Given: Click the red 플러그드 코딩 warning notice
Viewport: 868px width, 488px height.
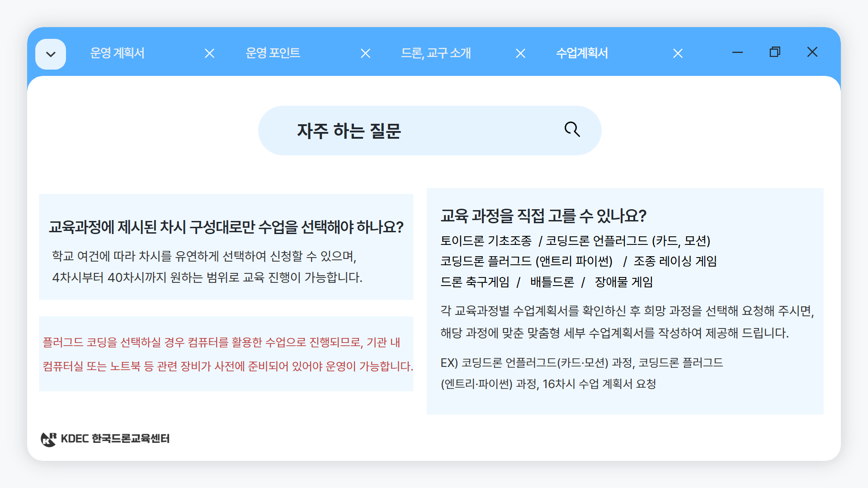Looking at the screenshot, I should pos(226,354).
